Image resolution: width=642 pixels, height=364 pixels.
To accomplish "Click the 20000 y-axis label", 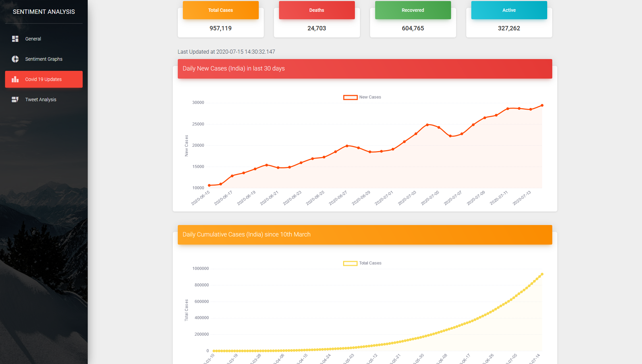I will click(x=198, y=145).
